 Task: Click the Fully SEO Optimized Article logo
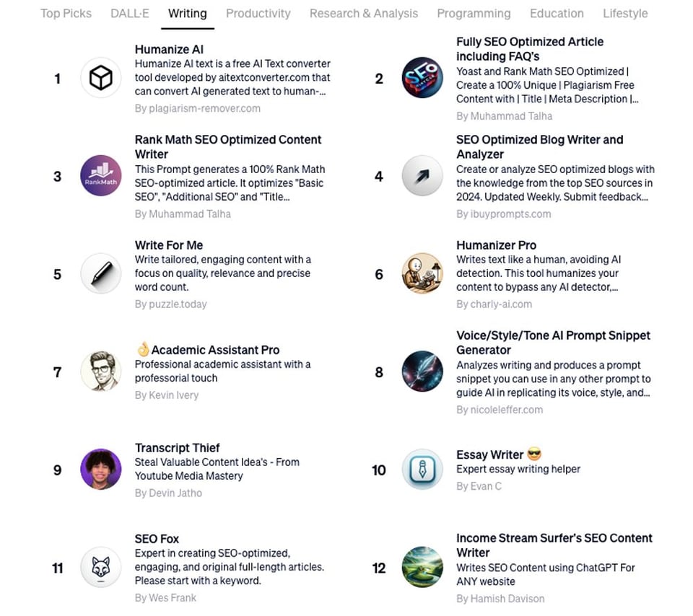[422, 78]
